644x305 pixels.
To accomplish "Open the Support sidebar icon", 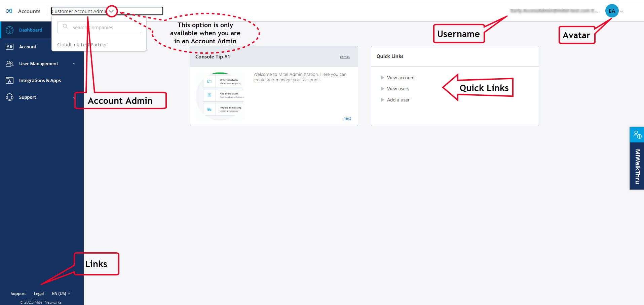I will coord(9,97).
